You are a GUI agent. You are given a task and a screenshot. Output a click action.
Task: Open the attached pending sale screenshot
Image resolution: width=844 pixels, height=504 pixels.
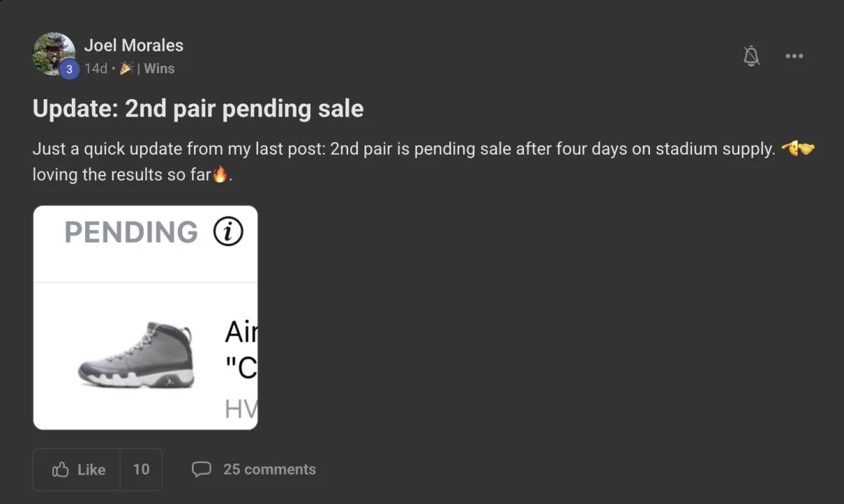pos(146,317)
